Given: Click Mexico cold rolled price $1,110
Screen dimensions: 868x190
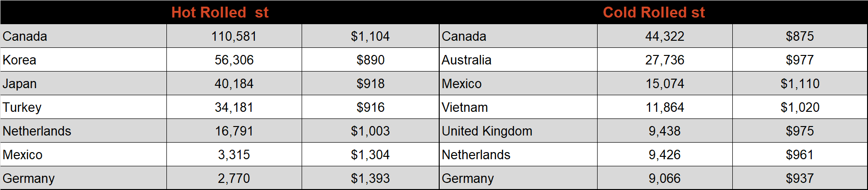Looking at the screenshot, I should (800, 83).
